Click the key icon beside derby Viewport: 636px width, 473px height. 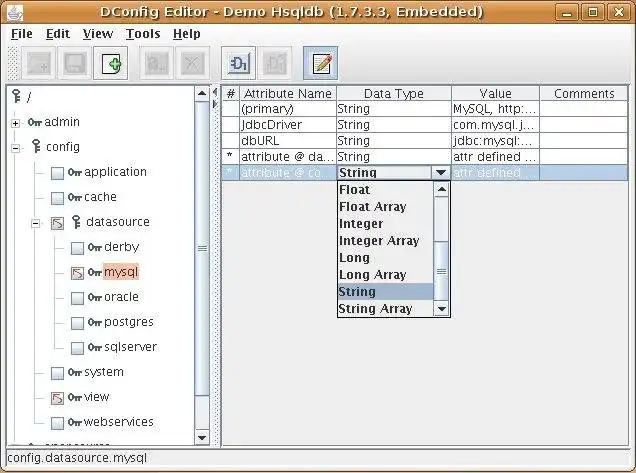pos(95,247)
